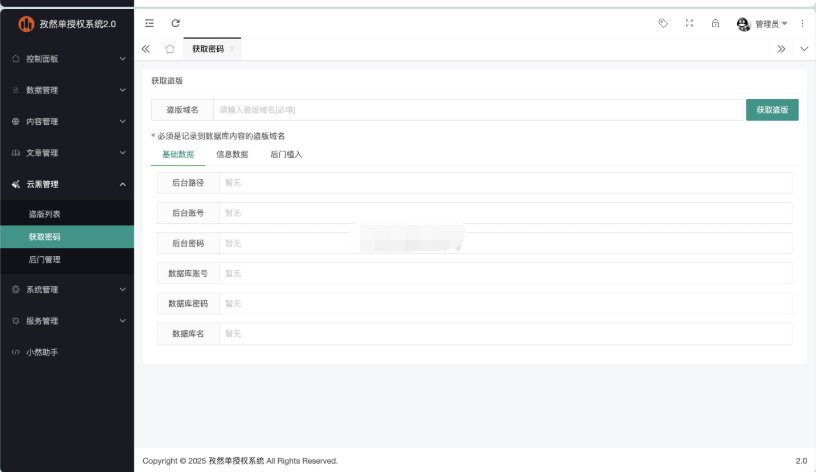Viewport: 816px width, 472px height.
Task: Click the 控制面板 home icon in sidebar
Action: pos(16,59)
